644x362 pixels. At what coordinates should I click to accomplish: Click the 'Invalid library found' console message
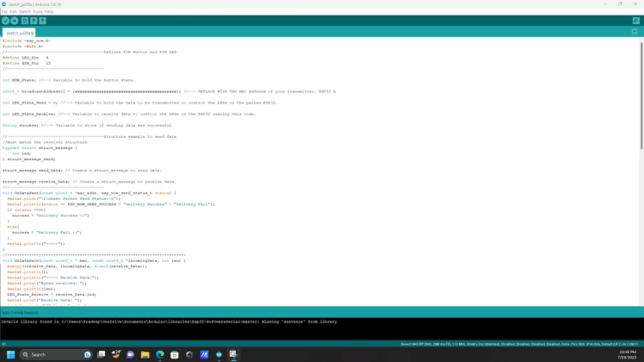pos(169,321)
